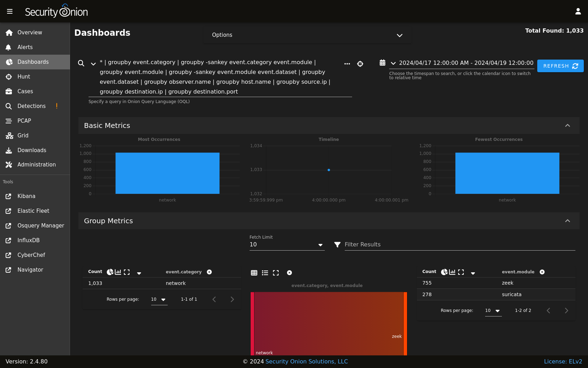Screen dimensions: 588x368
Task: Open the query ellipsis options menu
Action: tap(347, 64)
